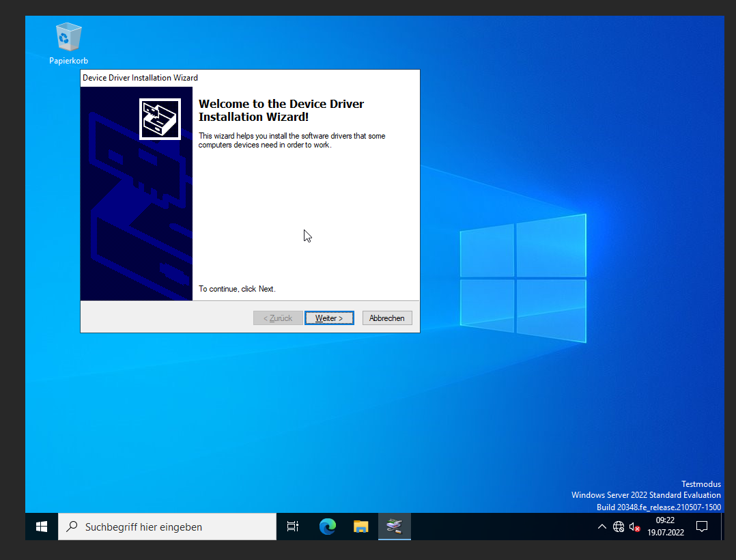
Task: Open Task View on the taskbar
Action: (292, 527)
